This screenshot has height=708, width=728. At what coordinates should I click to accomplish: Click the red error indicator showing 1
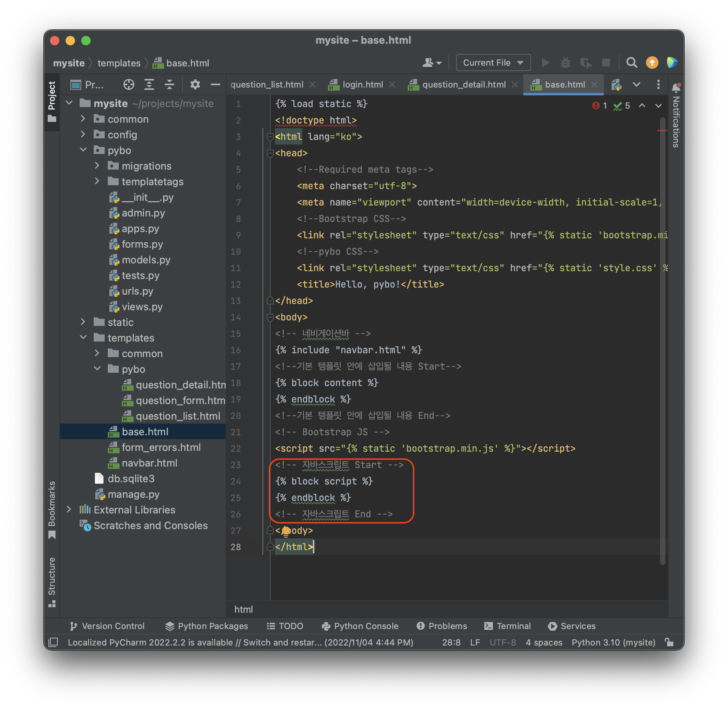(x=600, y=105)
